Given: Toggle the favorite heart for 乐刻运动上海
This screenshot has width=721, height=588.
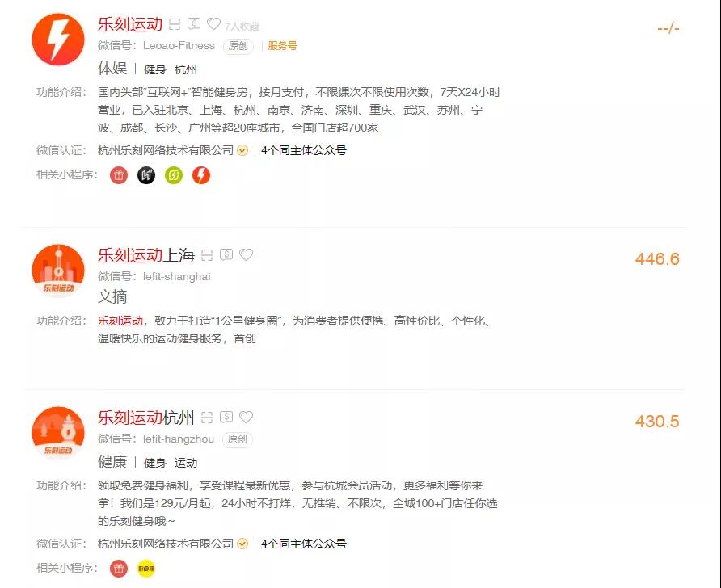Looking at the screenshot, I should point(247,254).
